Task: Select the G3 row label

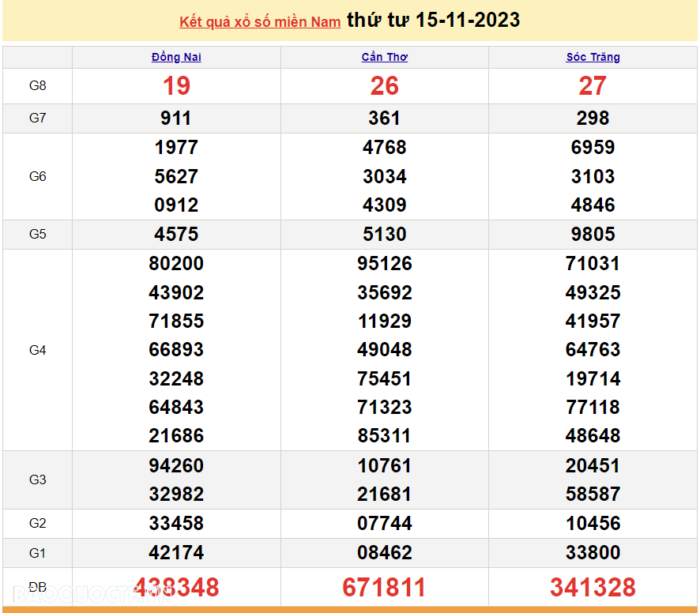Action: coord(37,479)
